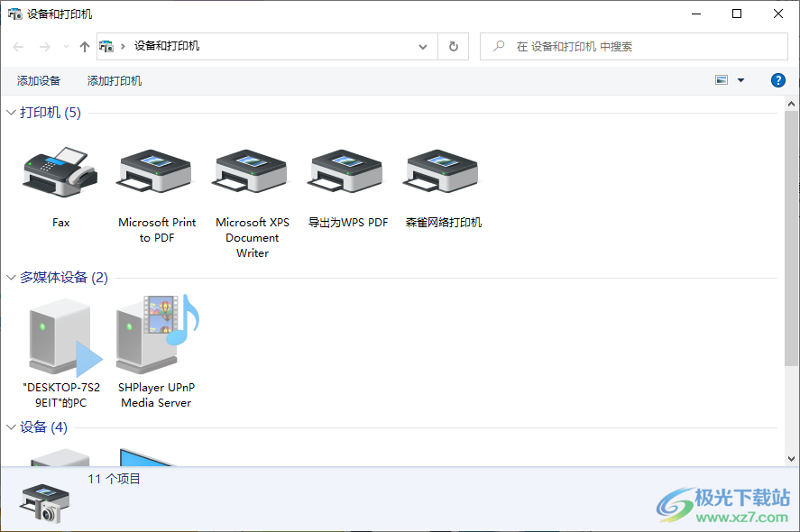Open the address bar history dropdown
This screenshot has height=532, width=800.
421,46
